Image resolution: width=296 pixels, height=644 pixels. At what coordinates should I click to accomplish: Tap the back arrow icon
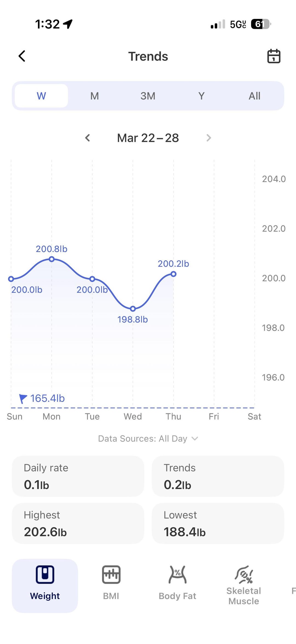pyautogui.click(x=22, y=56)
